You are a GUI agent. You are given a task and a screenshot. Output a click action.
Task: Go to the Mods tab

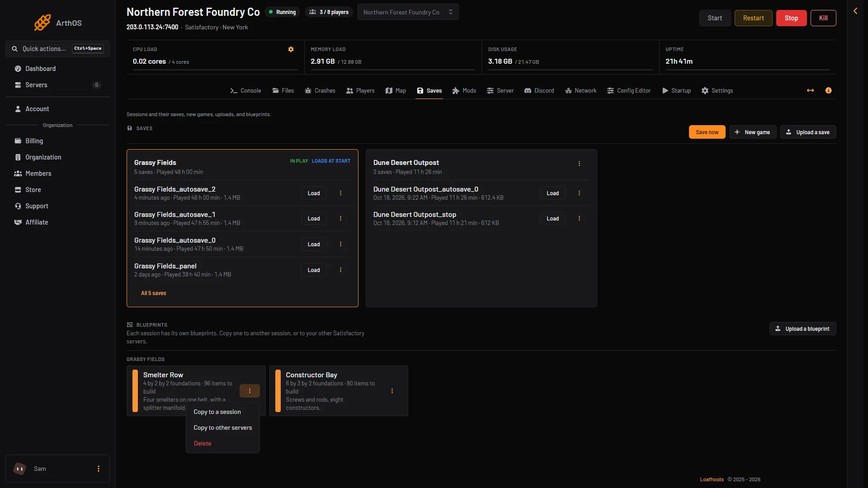coord(464,90)
